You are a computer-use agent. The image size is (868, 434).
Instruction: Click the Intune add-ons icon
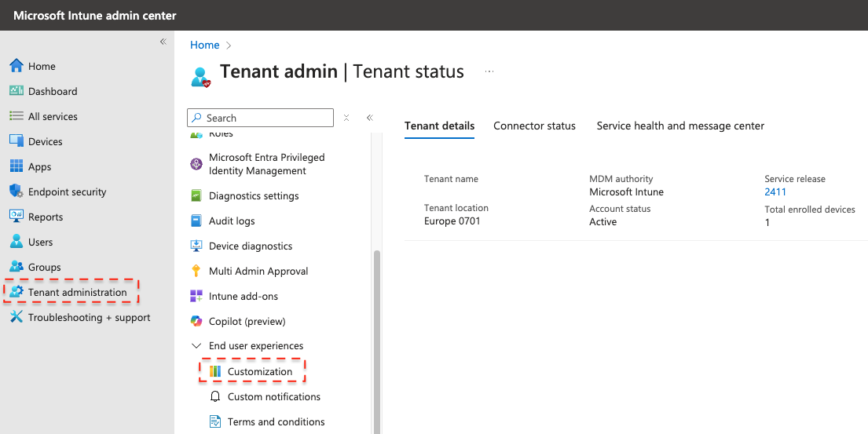[x=196, y=296]
